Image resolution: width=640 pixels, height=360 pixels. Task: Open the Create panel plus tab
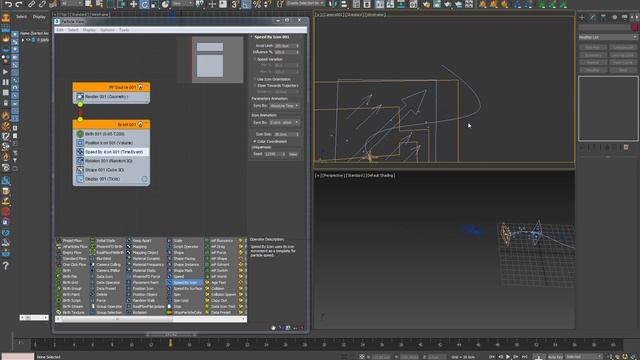point(582,17)
